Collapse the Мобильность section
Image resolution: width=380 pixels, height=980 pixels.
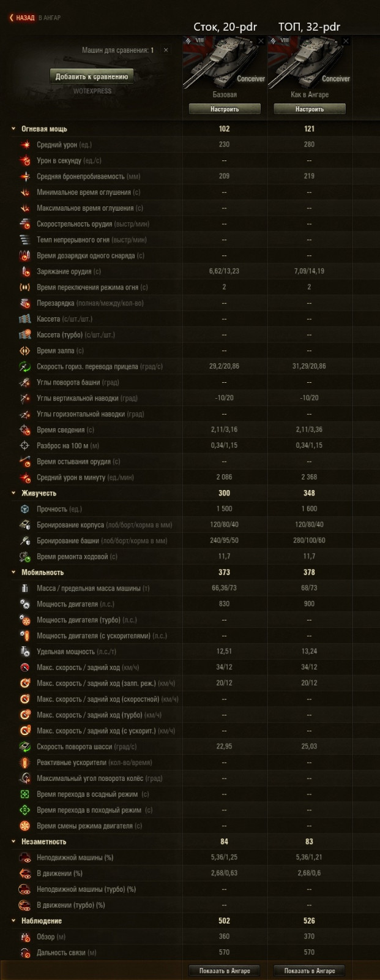click(13, 573)
